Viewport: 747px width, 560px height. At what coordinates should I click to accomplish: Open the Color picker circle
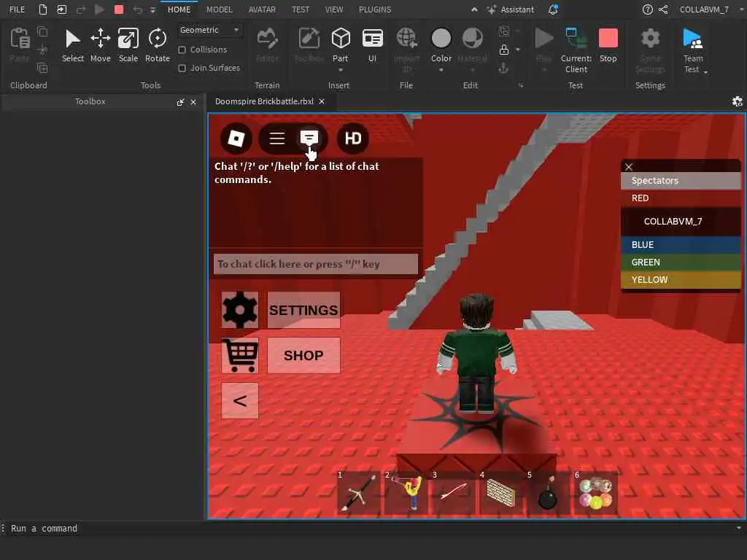click(441, 38)
